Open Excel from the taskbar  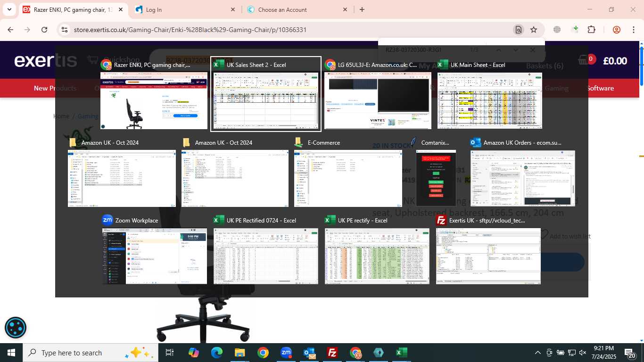pyautogui.click(x=402, y=353)
